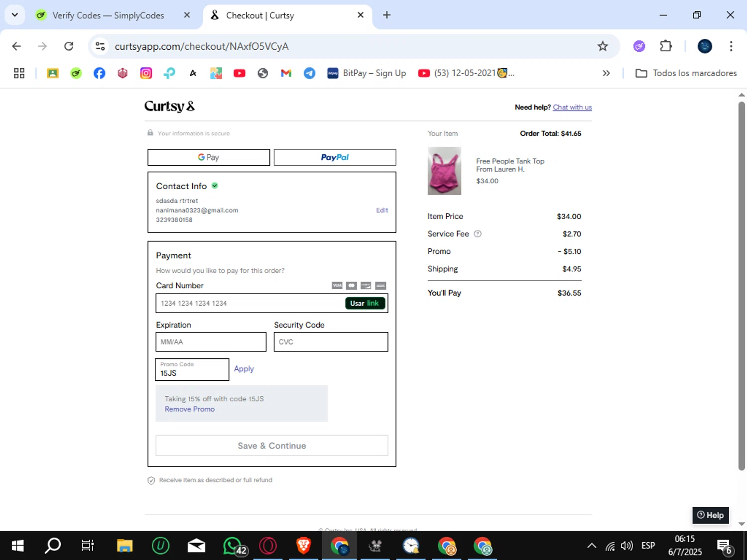Screen dimensions: 747x560
Task: Close the Checkout Curtsy tab
Action: click(x=361, y=15)
